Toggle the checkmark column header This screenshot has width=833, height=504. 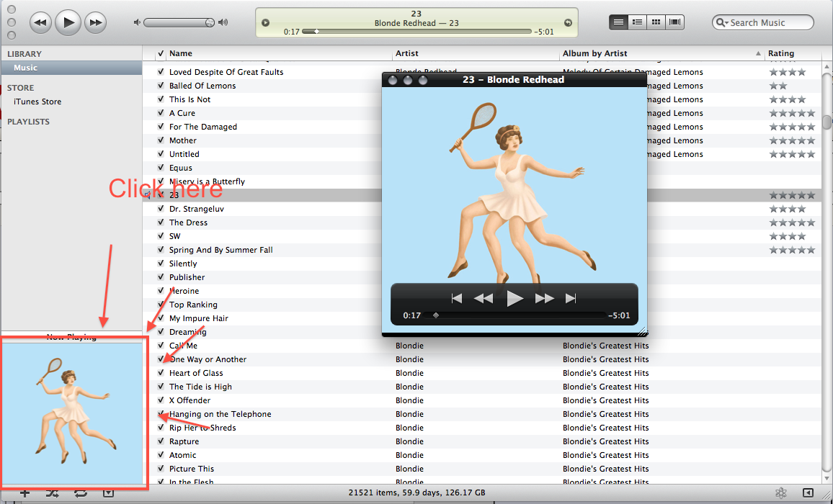pos(161,53)
